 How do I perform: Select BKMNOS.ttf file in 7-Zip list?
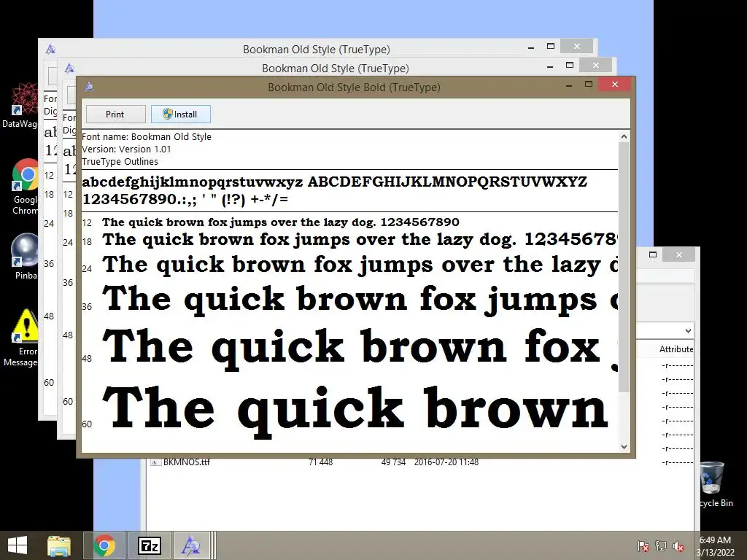point(187,462)
